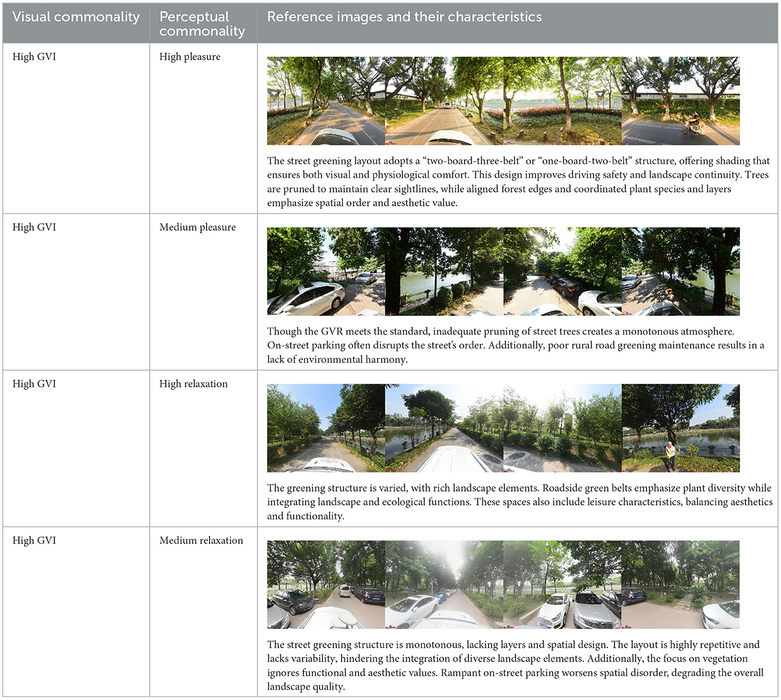Select paragraph starting "The street greening structure is monotonous"
The width and height of the screenshot is (781, 700).
(x=516, y=665)
